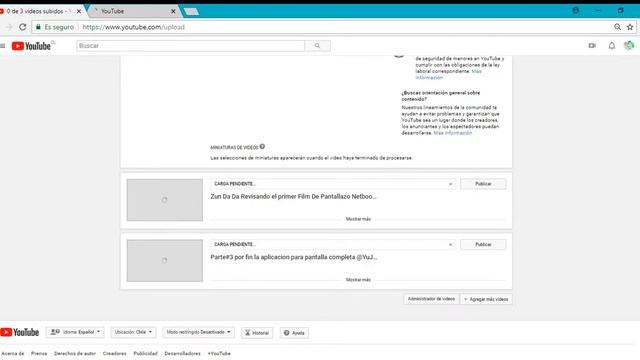Open the Administrador de videos
640x360 pixels.
point(431,299)
